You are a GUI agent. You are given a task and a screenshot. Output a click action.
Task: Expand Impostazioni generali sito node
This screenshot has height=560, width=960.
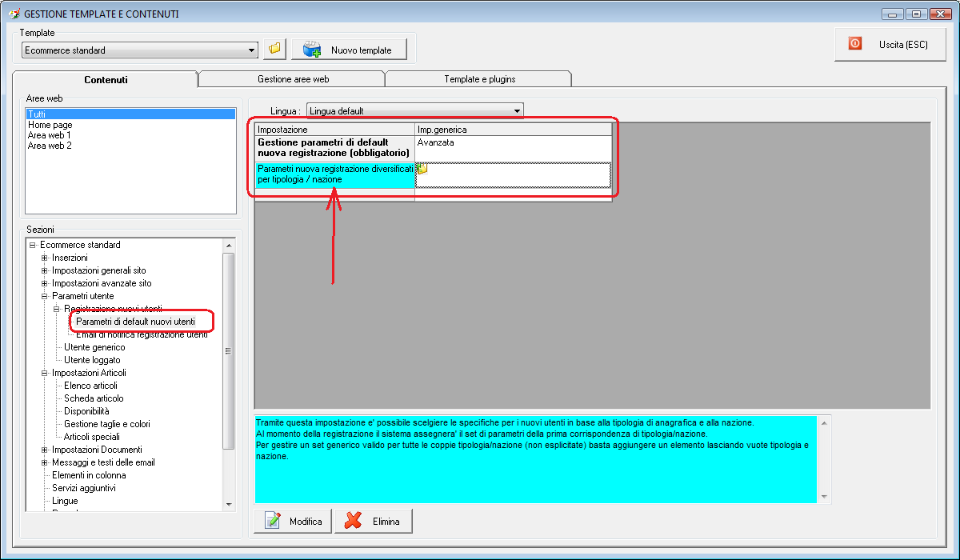point(45,270)
